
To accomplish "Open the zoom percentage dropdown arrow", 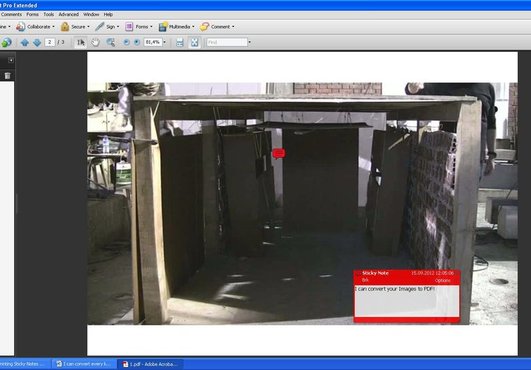I will click(x=165, y=42).
